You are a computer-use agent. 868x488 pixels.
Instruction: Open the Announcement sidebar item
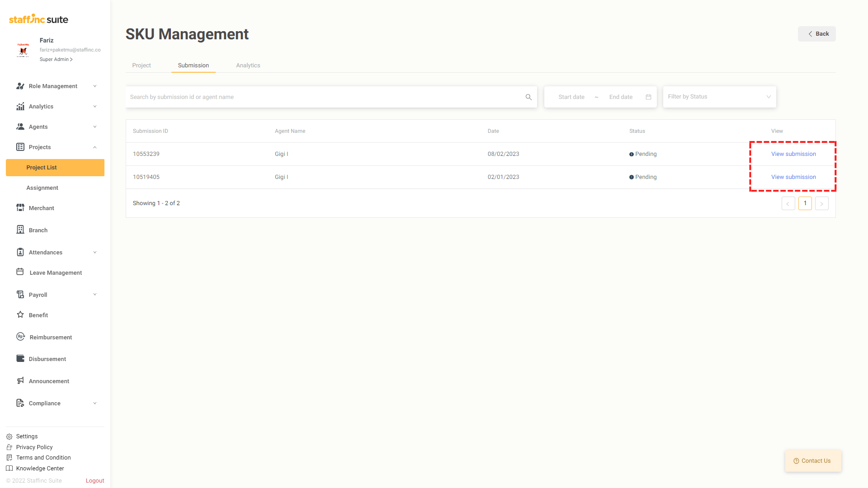coord(49,381)
